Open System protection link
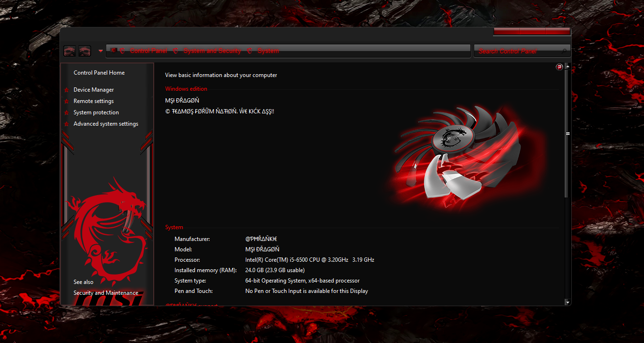This screenshot has width=644, height=343. tap(96, 112)
